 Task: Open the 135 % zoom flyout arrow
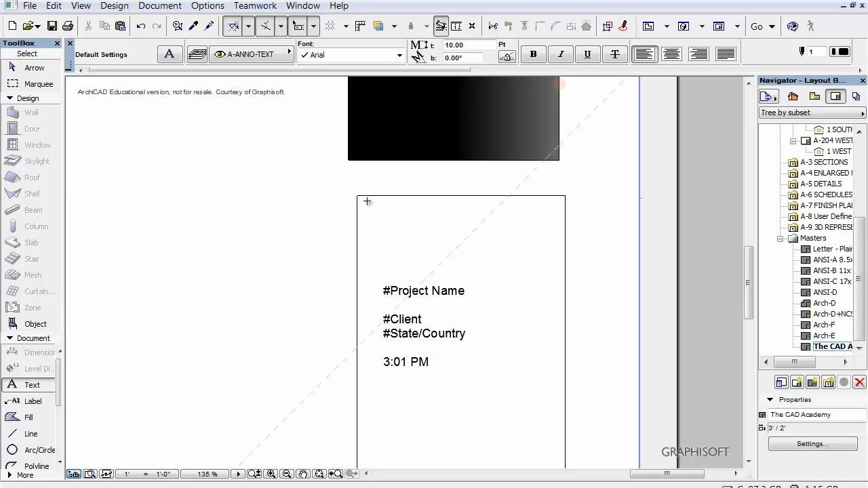coord(238,474)
